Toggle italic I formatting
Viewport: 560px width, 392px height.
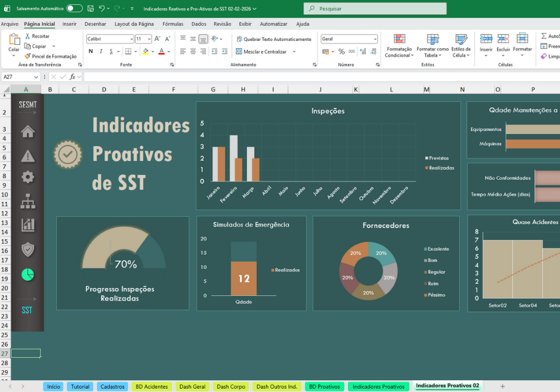click(101, 52)
